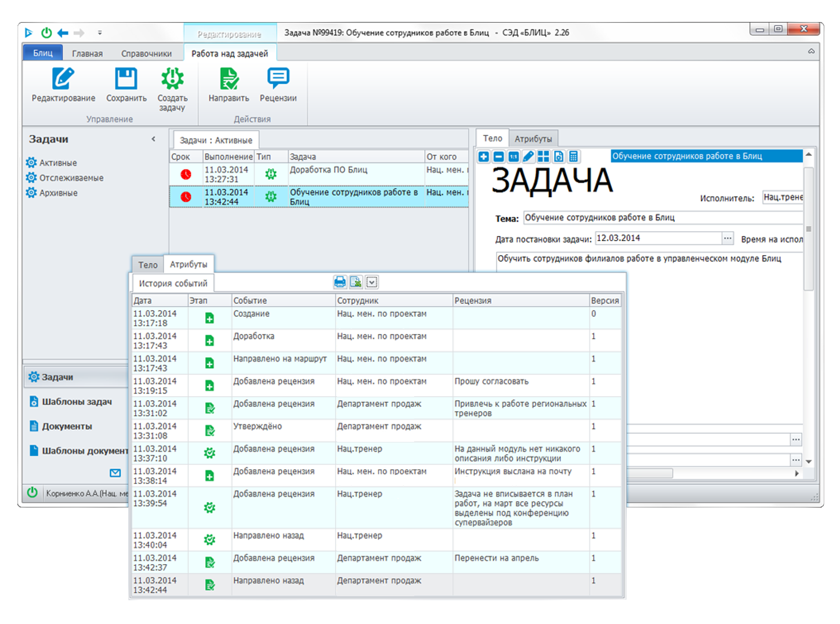
Task: Save the task with Сохранить
Action: point(126,79)
